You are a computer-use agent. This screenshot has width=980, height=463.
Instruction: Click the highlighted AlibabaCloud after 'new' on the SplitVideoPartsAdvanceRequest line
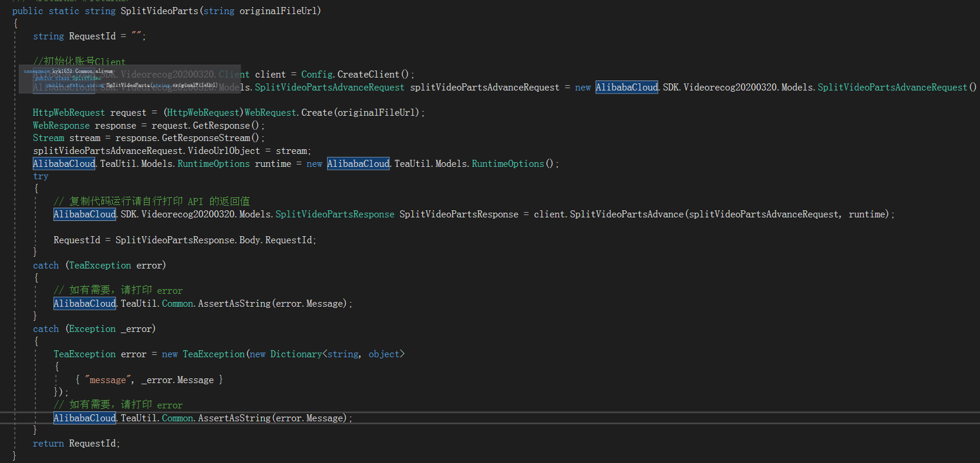(x=627, y=88)
